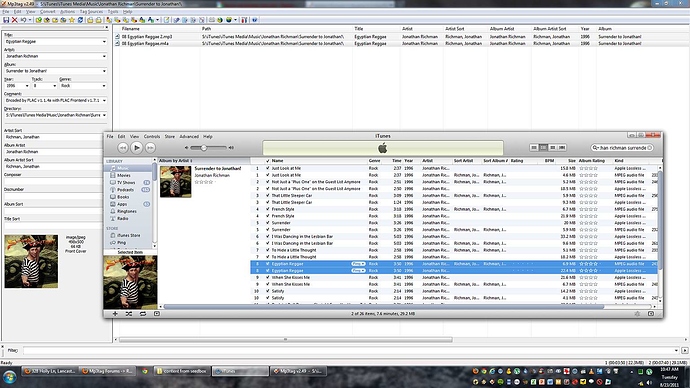Click the blue Refresh icon in Mp3tag toolbar
Screen dimensions: 690x388
click(81, 20)
